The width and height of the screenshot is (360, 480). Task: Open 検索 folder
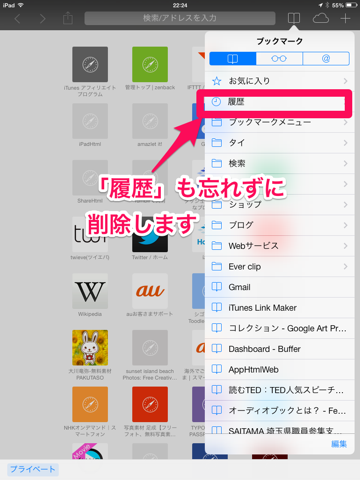pos(279,163)
